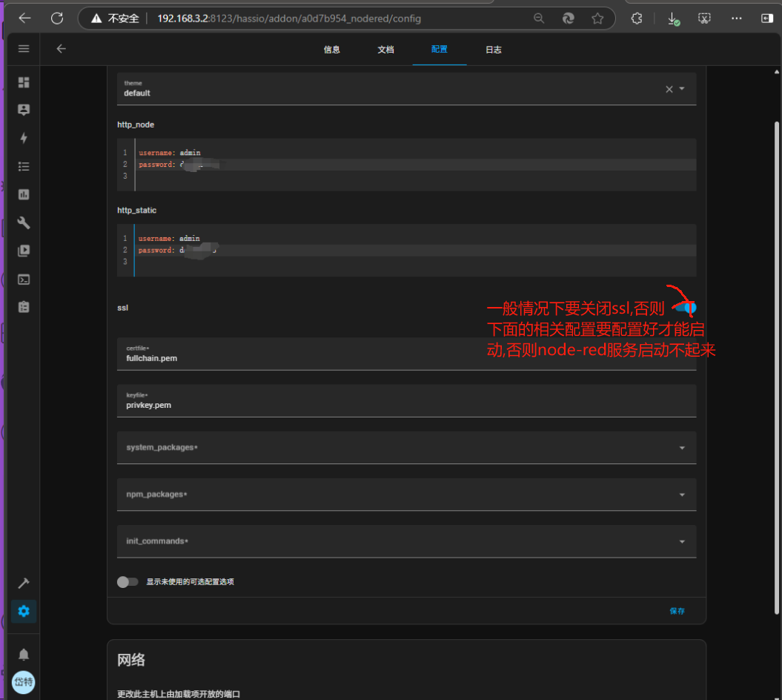Click the 保存 button

coord(677,611)
